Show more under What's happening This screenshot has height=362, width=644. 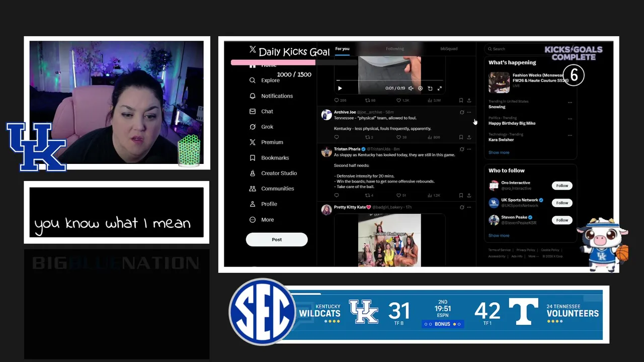499,152
